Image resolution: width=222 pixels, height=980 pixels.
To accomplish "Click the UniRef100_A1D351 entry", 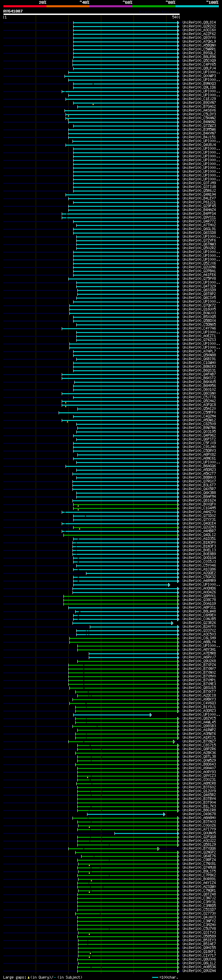I will 199,539.
